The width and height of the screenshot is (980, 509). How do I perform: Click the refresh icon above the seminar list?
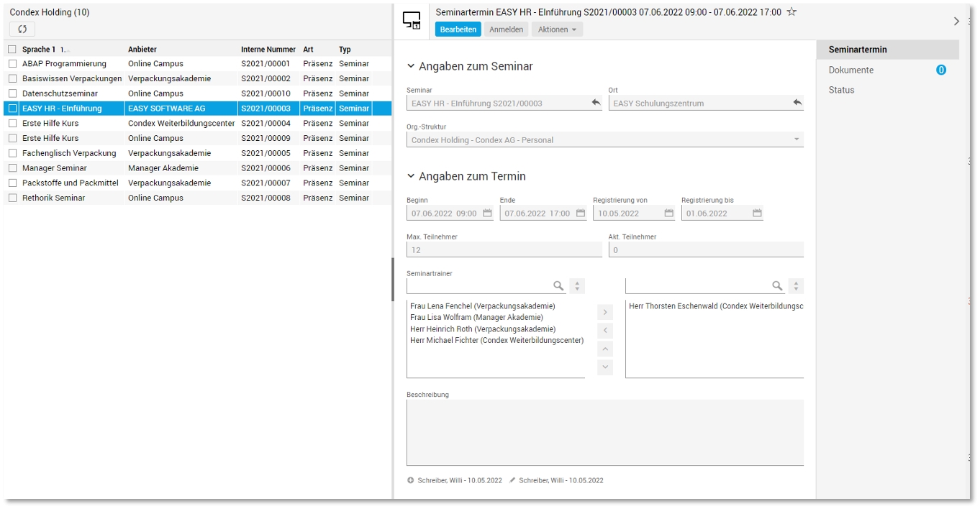(x=22, y=29)
